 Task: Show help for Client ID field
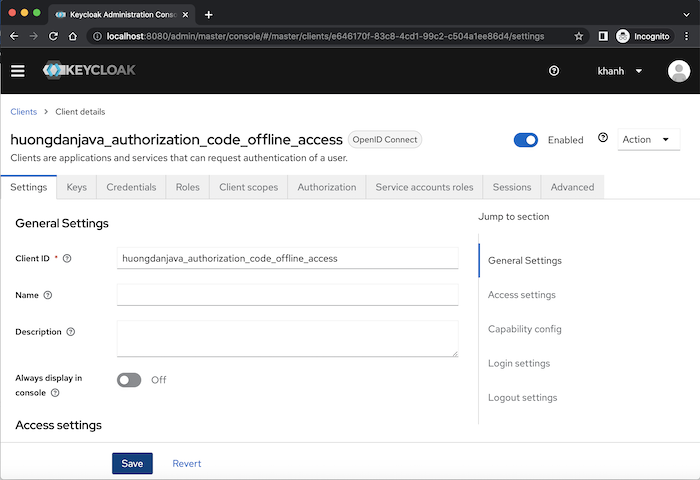pos(67,258)
